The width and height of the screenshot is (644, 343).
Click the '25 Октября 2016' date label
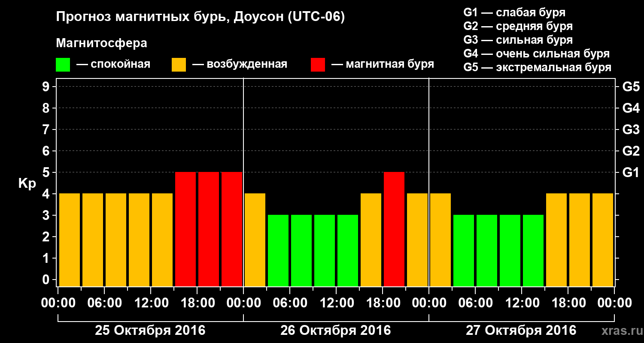click(150, 331)
